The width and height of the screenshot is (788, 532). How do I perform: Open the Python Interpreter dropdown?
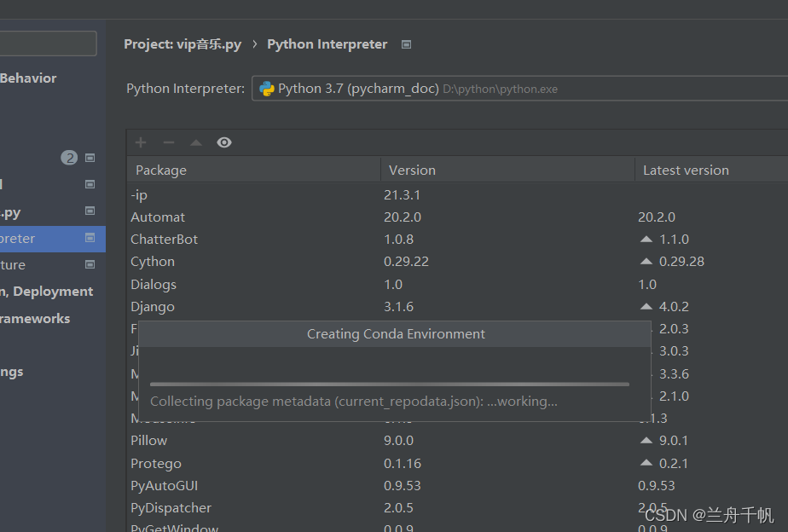520,89
